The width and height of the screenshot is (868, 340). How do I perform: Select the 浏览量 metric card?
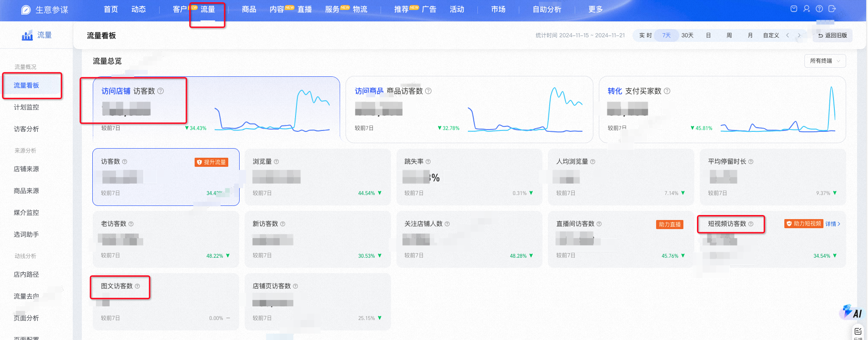click(317, 177)
